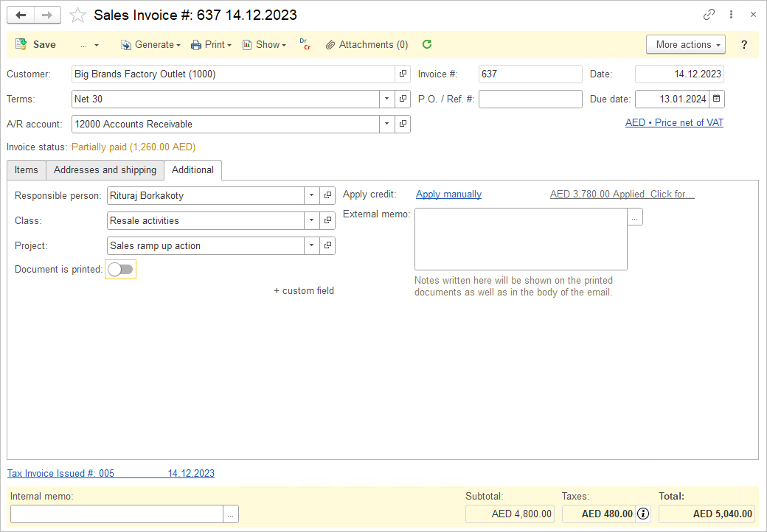Screen dimensions: 767x532
Task: Navigate back with the left arrow
Action: click(21, 15)
